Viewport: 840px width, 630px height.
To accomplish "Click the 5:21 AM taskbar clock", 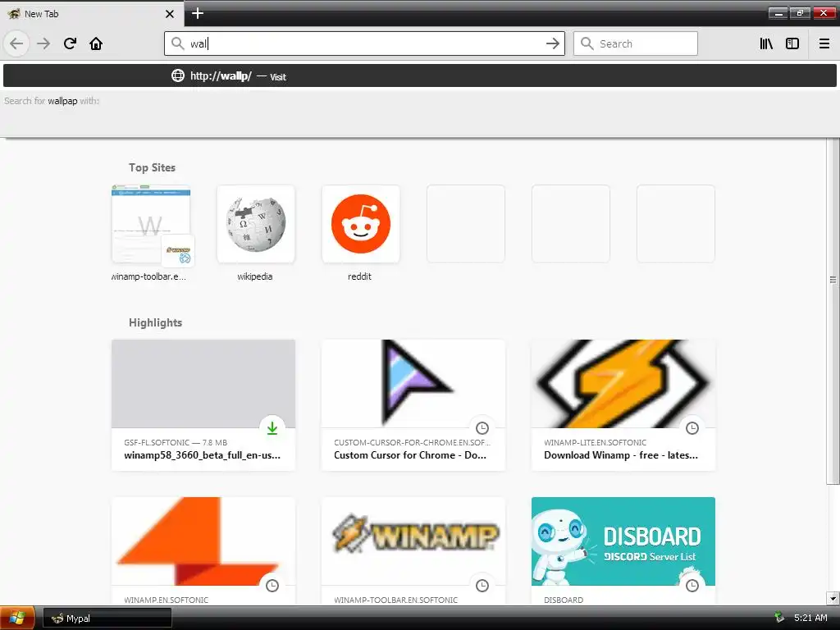I will [810, 618].
